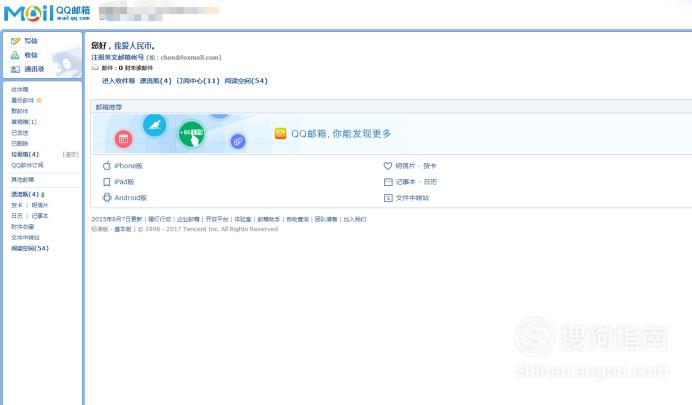Open 日历 link in recommendations

coord(430,182)
